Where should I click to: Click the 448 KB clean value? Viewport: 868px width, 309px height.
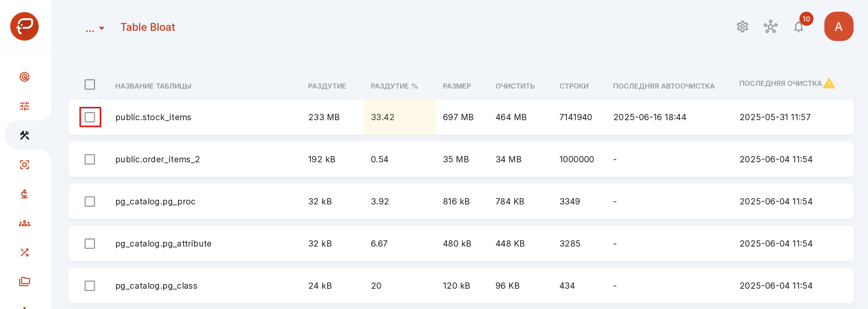pyautogui.click(x=510, y=244)
